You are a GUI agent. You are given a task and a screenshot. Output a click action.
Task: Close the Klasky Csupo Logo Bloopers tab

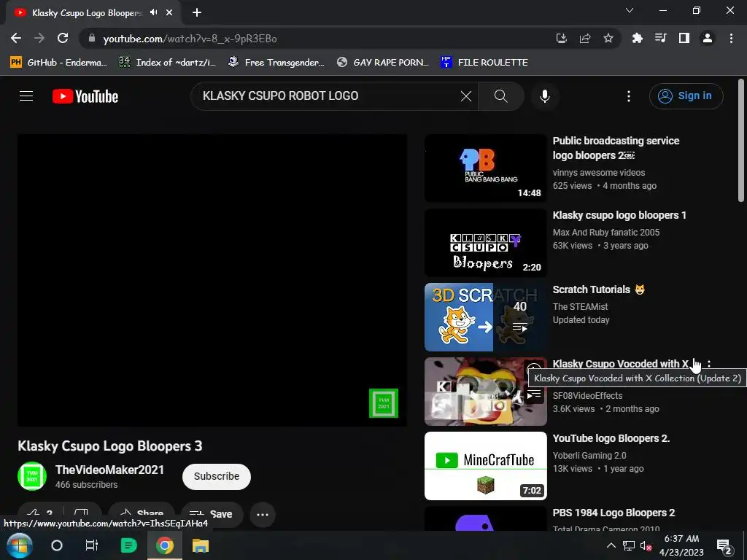(169, 13)
